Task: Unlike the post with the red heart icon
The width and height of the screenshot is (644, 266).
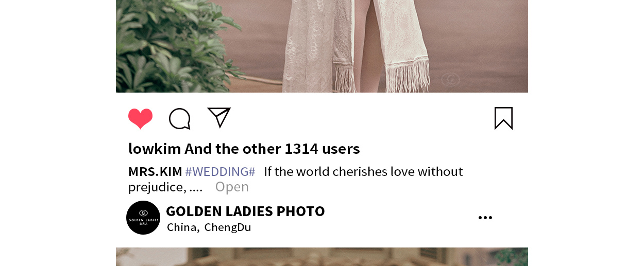Action: 140,118
